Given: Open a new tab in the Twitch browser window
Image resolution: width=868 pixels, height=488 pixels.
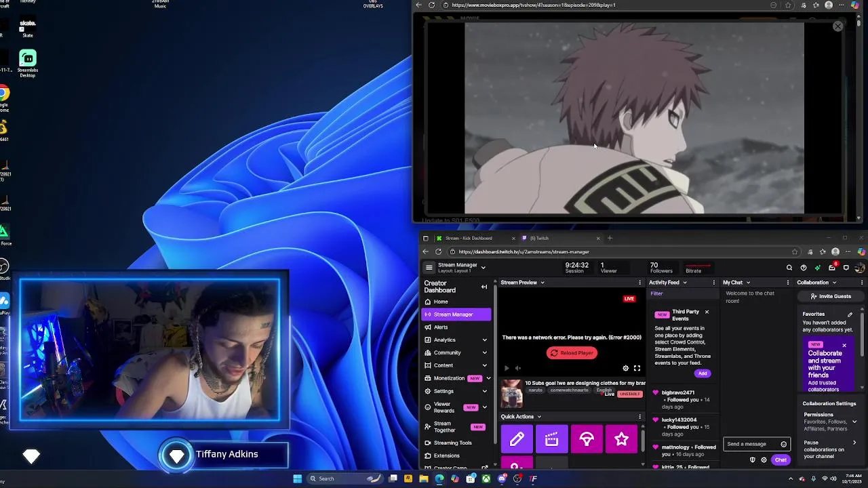Looking at the screenshot, I should [610, 238].
